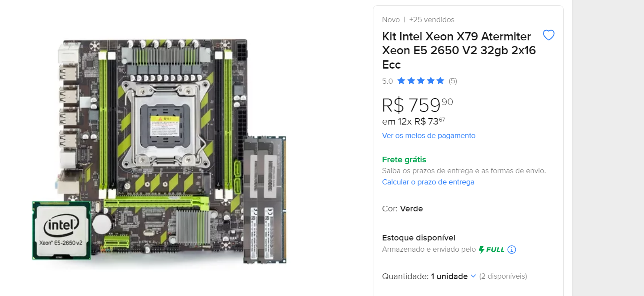644x296 pixels.
Task: Click the R$ 759,90 price
Action: coord(417,105)
